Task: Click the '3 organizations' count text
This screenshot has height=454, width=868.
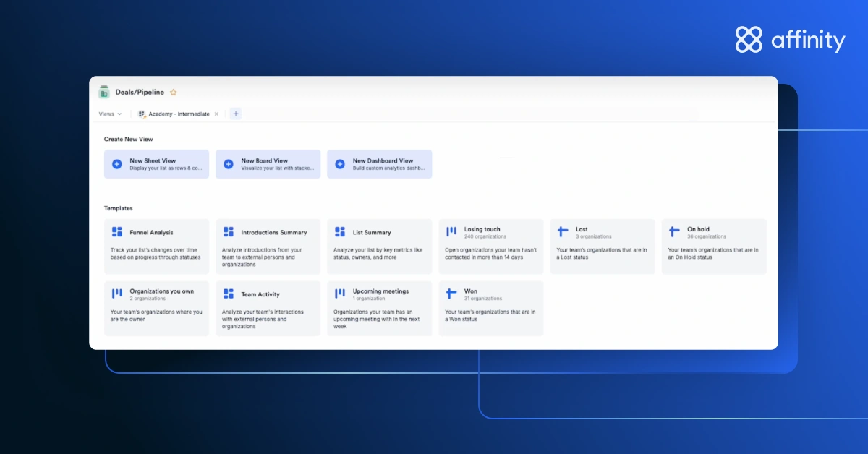Action: click(594, 236)
